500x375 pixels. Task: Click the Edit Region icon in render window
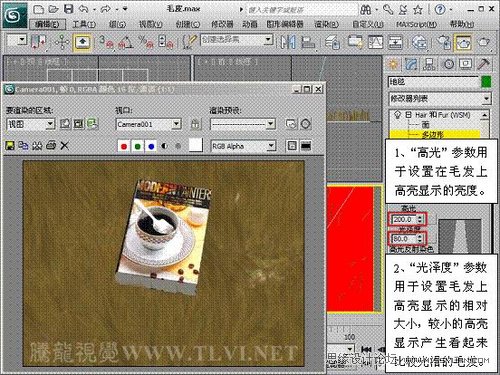65,124
